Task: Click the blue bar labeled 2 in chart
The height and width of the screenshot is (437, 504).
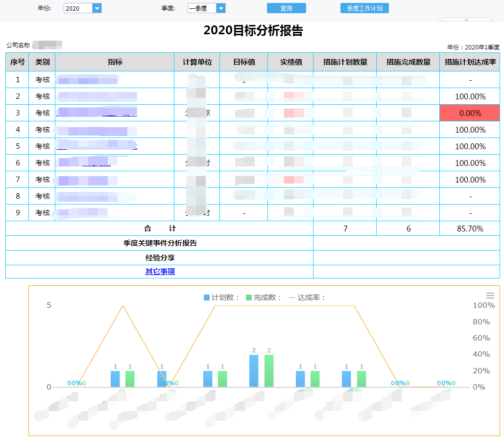Action: click(x=254, y=371)
